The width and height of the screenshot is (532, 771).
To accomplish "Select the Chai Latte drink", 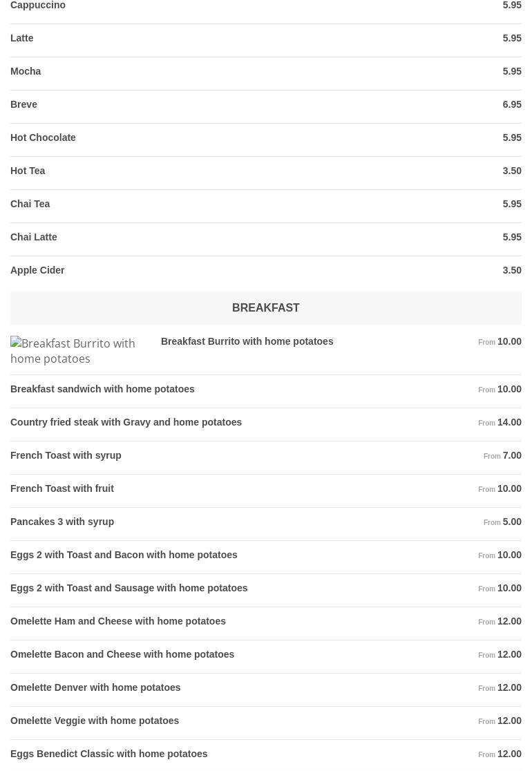I will pos(34,237).
